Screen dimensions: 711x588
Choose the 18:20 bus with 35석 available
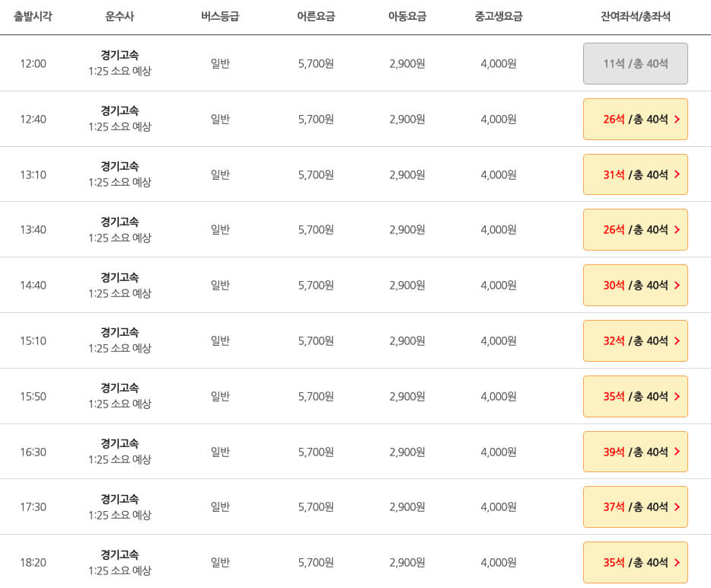pos(635,562)
